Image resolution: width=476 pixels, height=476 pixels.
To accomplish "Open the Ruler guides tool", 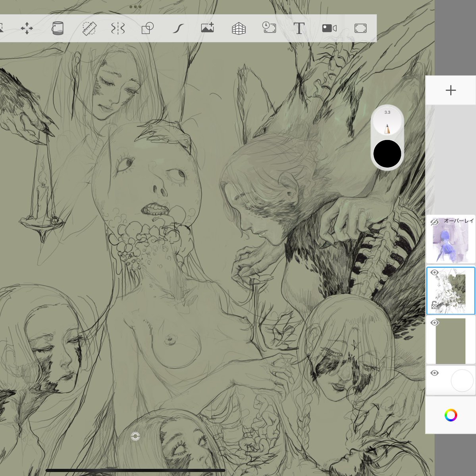I will (x=89, y=29).
